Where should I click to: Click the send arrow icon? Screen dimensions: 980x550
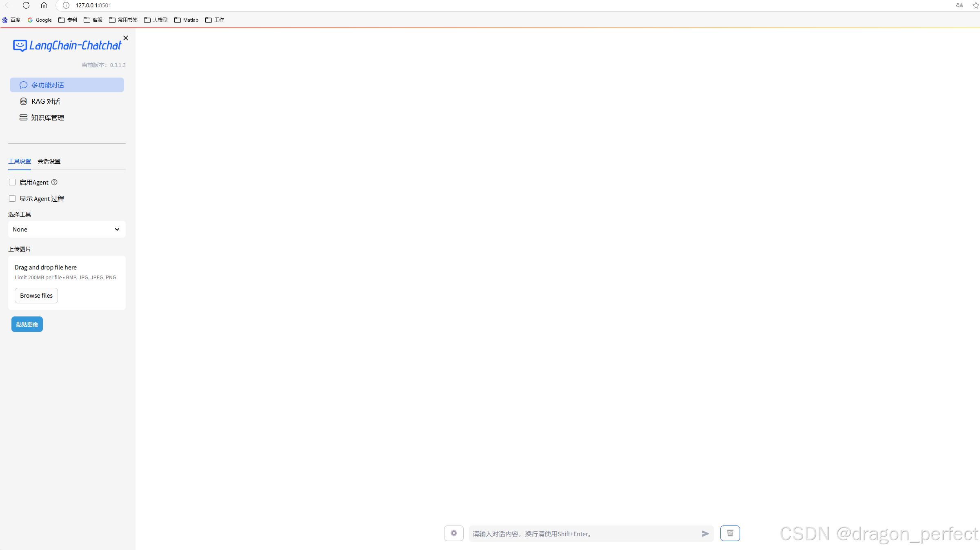(x=705, y=534)
